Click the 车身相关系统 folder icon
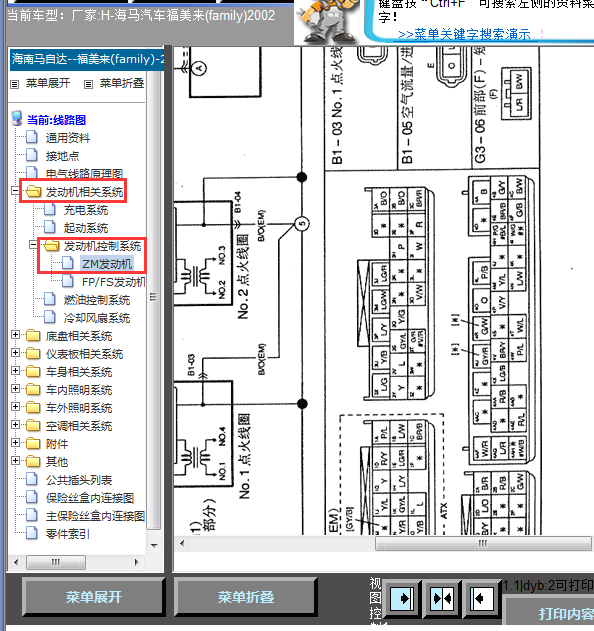This screenshot has height=631, width=594. [33, 371]
